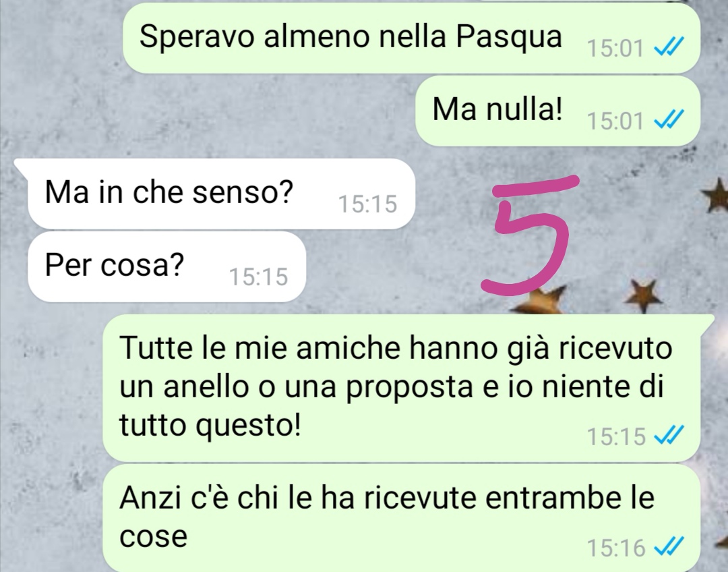
Task: Click the 15:01 timestamp on 'Ma nulla!'
Action: 615,121
